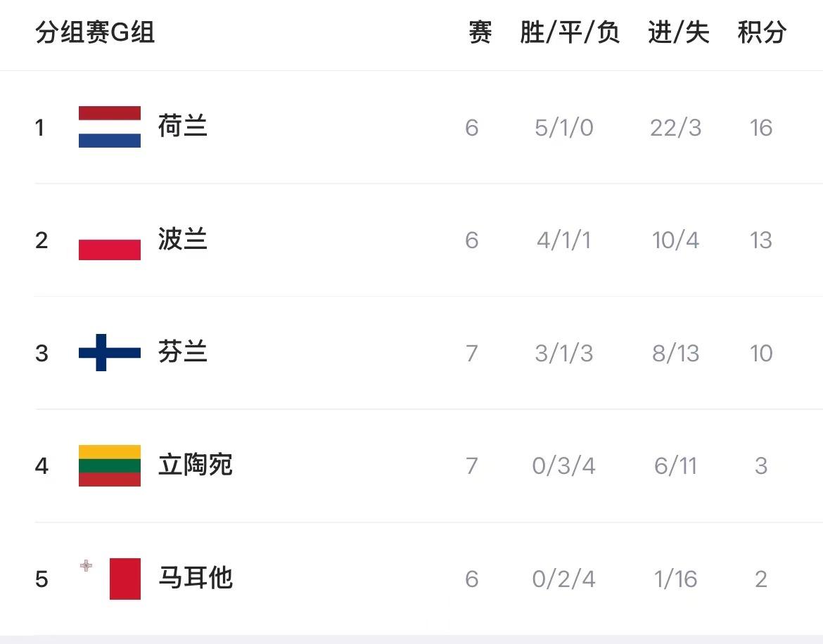The height and width of the screenshot is (644, 823).
Task: Click the Netherlands flag icon
Action: (x=109, y=127)
